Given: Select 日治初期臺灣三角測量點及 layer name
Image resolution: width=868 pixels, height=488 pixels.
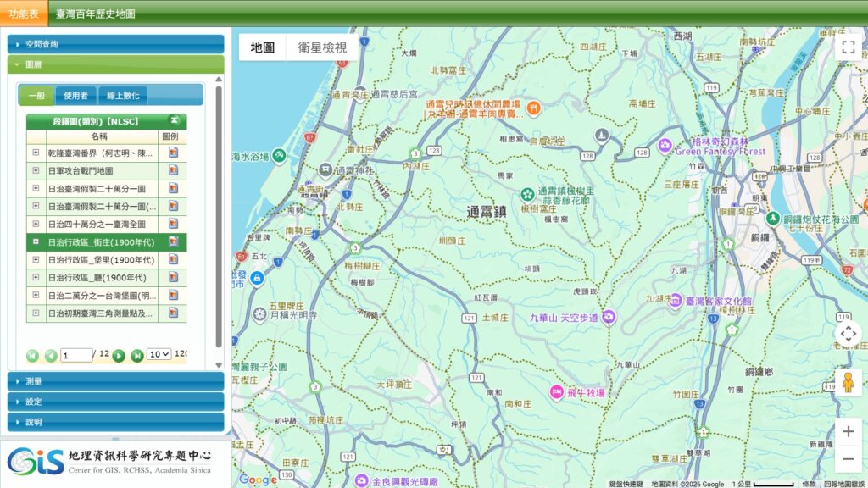Looking at the screenshot, I should [x=100, y=313].
